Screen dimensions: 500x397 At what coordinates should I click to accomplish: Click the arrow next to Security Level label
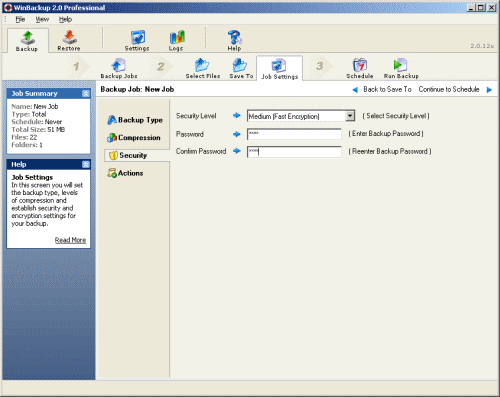237,116
